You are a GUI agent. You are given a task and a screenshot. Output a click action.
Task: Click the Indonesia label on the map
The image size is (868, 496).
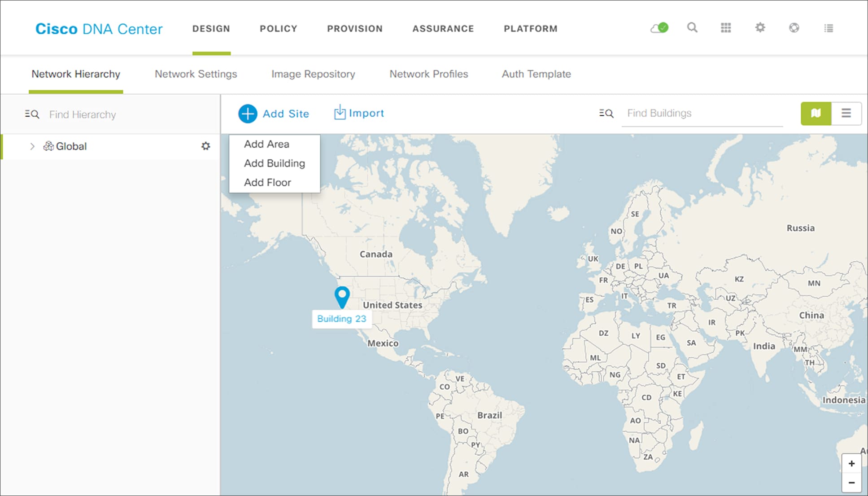844,400
